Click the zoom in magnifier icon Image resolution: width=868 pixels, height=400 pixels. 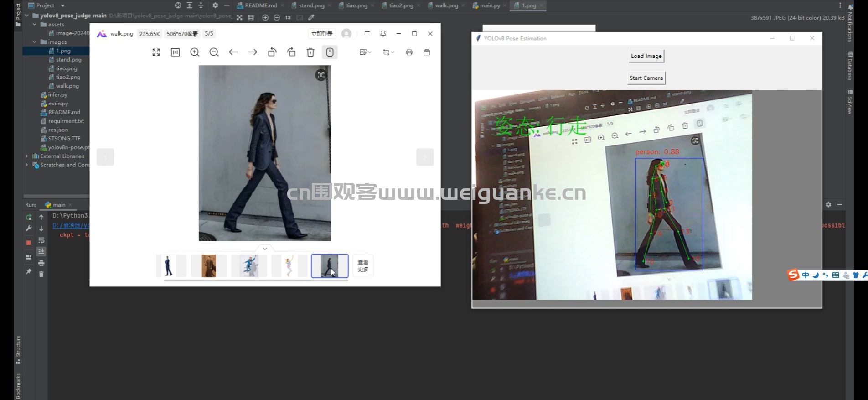click(195, 52)
